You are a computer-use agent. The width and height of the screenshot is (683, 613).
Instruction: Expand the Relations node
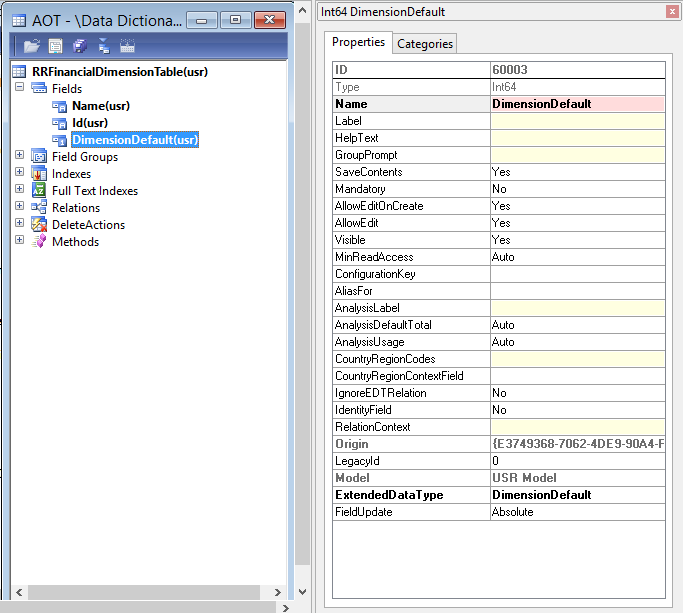[19, 206]
